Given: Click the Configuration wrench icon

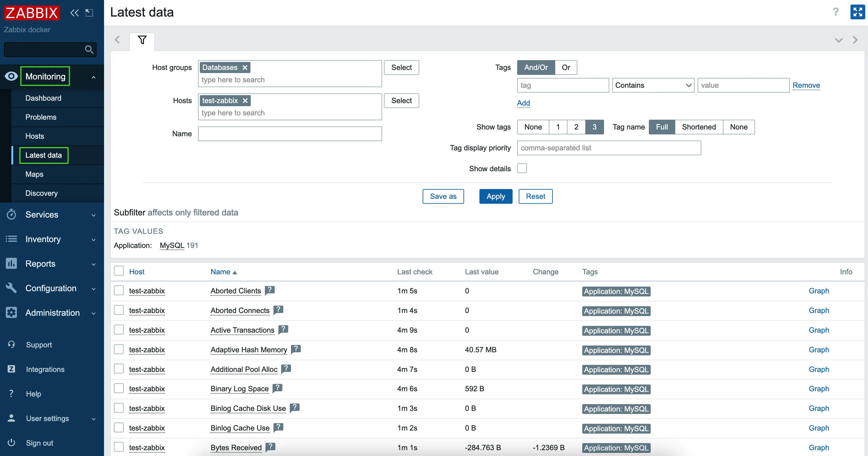Looking at the screenshot, I should point(11,288).
